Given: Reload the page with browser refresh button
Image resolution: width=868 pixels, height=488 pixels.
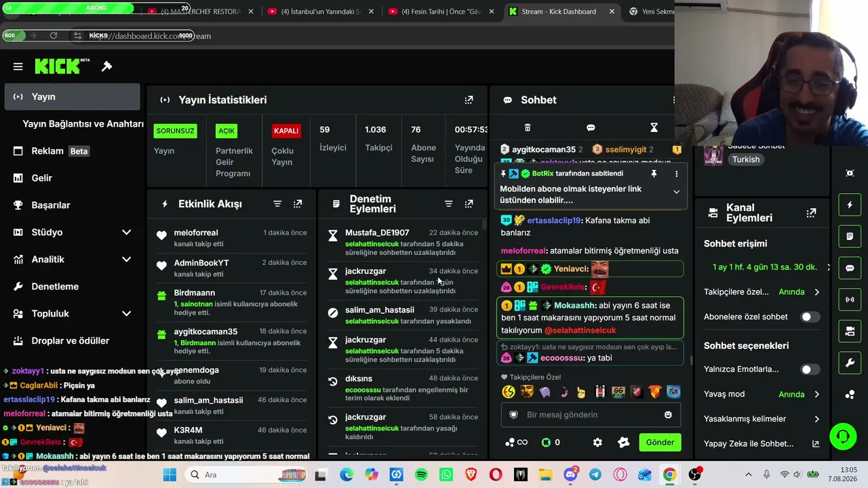Looking at the screenshot, I should coord(54,36).
